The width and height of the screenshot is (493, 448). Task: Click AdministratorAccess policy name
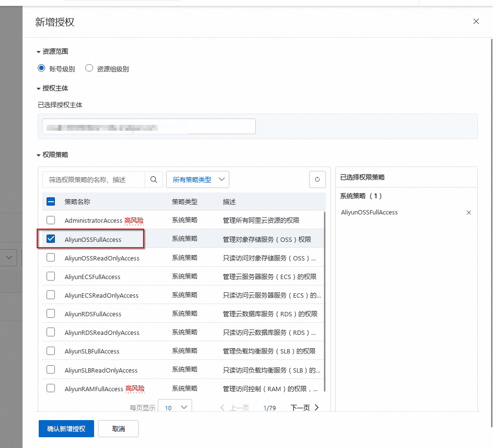93,220
